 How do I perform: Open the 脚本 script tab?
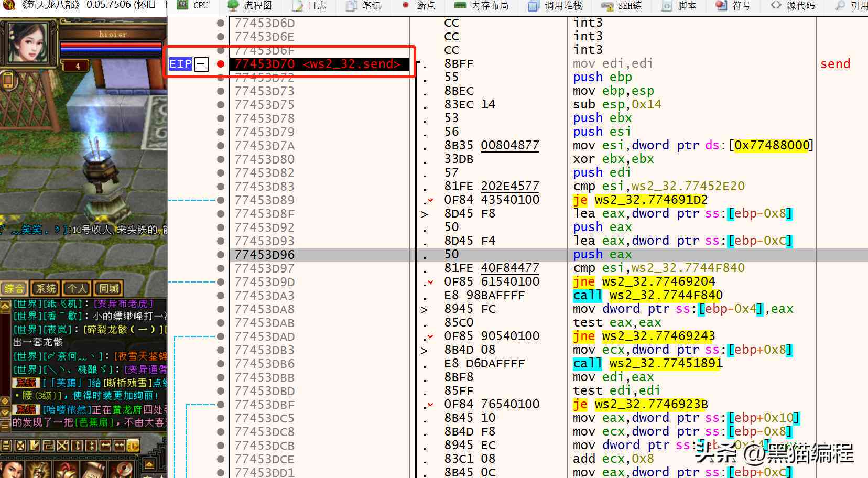[679, 5]
